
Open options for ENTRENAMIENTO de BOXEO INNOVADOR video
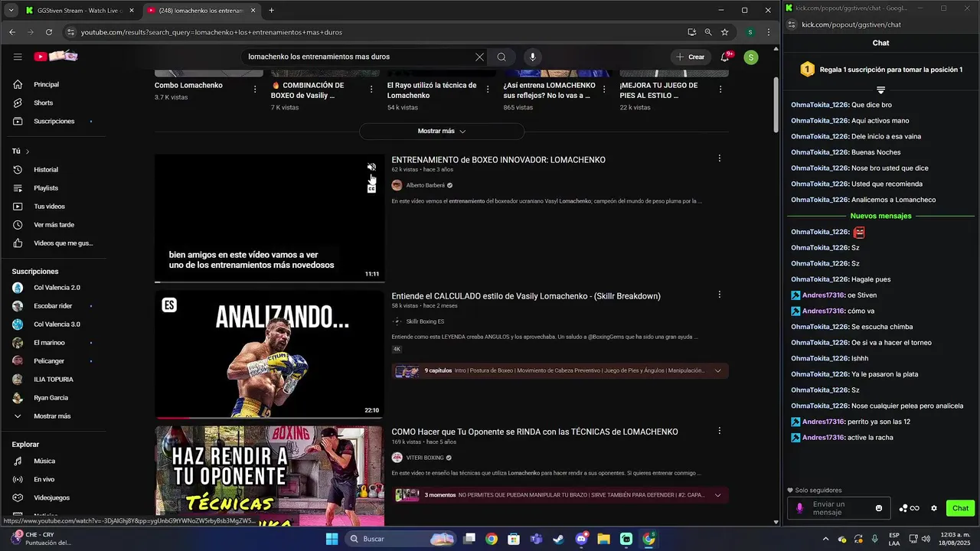coord(719,158)
